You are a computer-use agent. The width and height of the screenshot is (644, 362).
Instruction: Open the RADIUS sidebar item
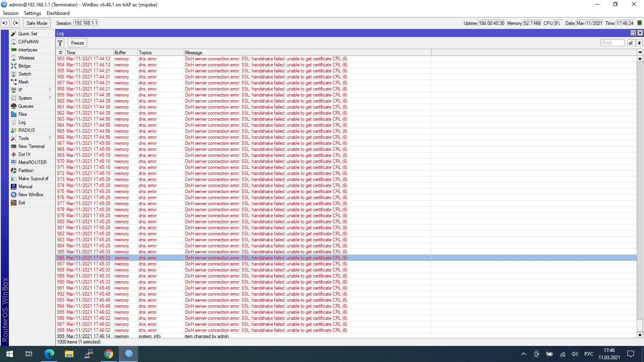(x=27, y=130)
